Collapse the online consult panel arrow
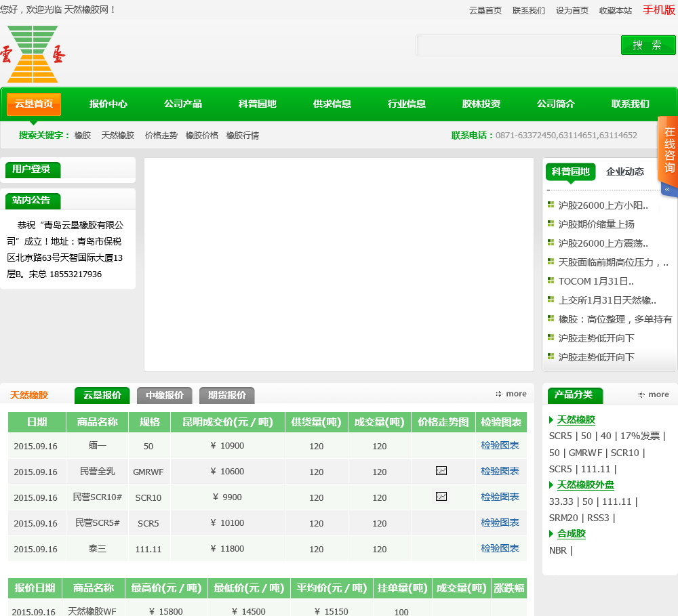This screenshot has width=678, height=616. coord(668,189)
